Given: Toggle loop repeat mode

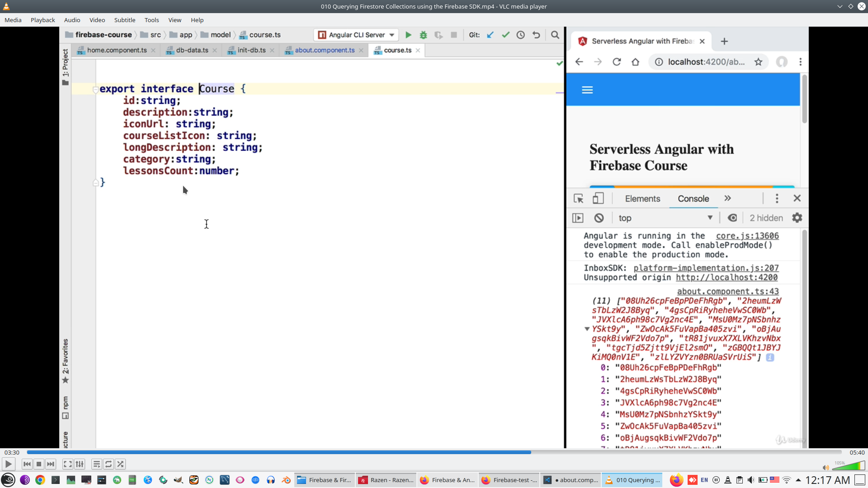Looking at the screenshot, I should (108, 464).
